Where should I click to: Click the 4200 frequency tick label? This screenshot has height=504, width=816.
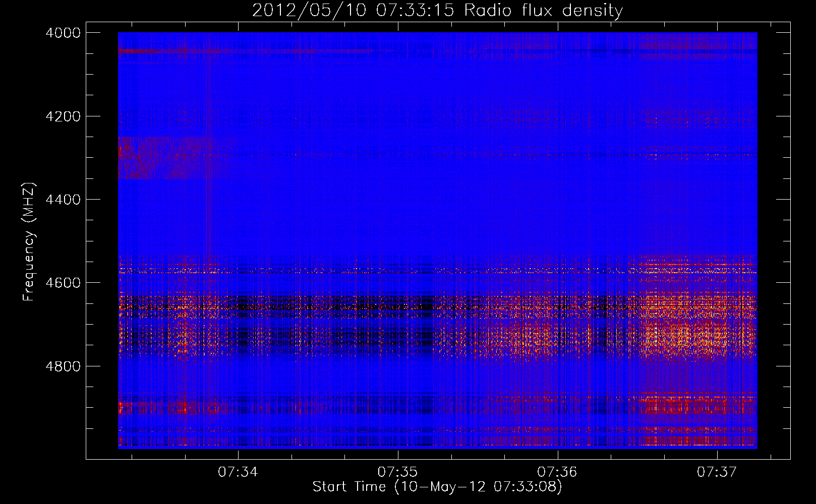click(63, 116)
